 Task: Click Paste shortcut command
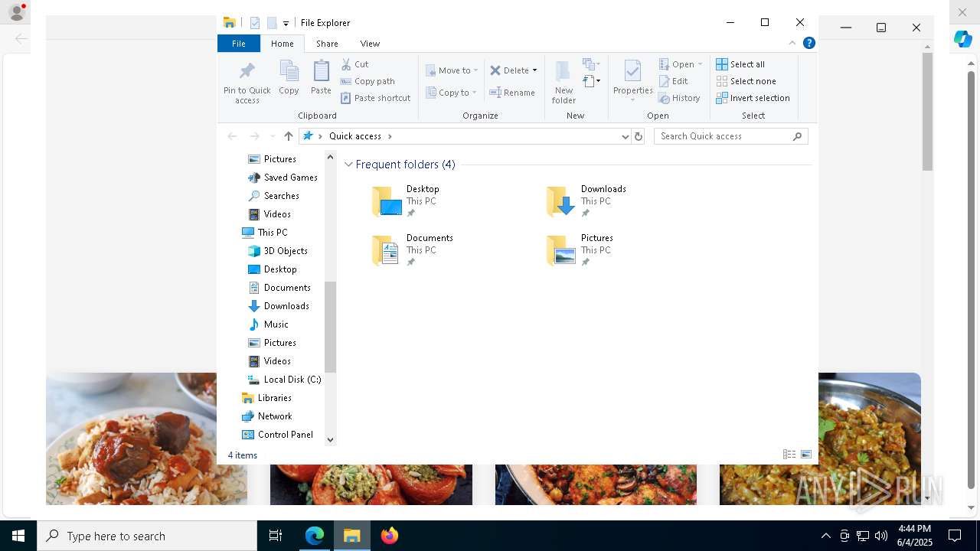pyautogui.click(x=375, y=98)
